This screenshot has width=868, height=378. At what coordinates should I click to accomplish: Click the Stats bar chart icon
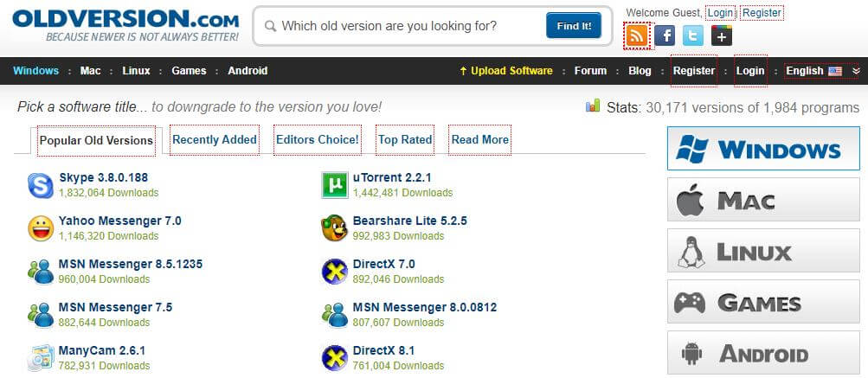click(x=593, y=106)
